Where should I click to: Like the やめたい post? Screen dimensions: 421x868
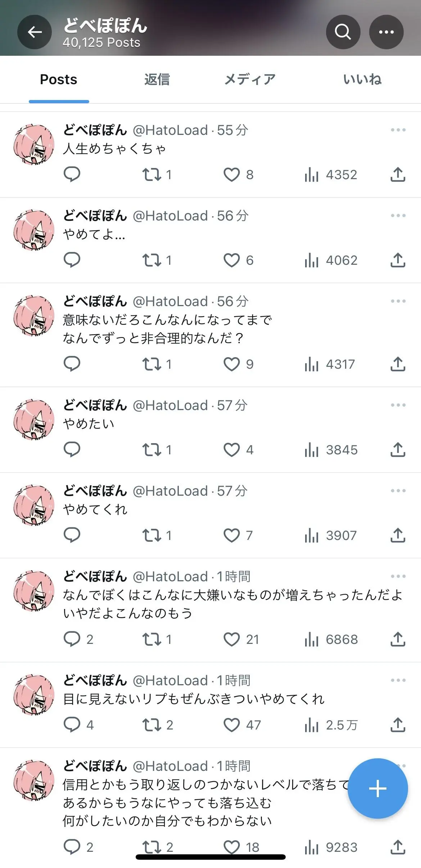pyautogui.click(x=239, y=450)
